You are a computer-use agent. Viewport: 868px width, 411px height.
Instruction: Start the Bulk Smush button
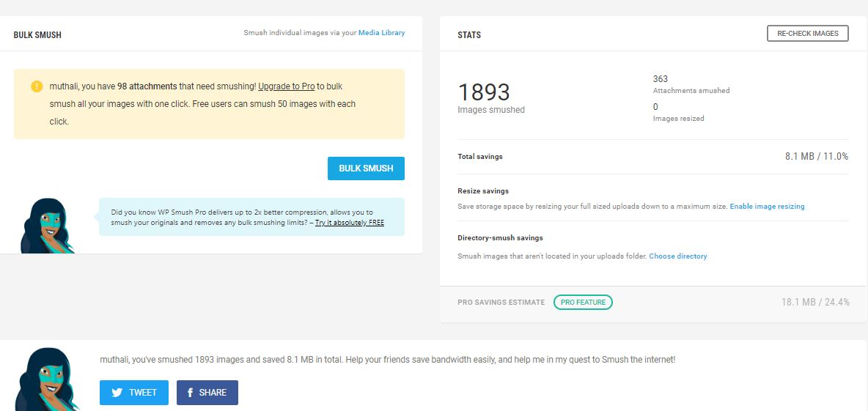tap(366, 169)
